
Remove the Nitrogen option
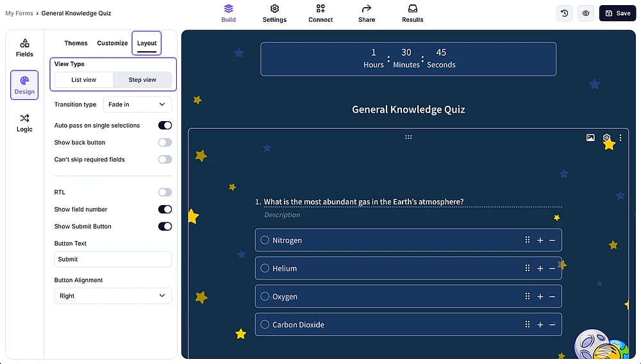(x=553, y=240)
